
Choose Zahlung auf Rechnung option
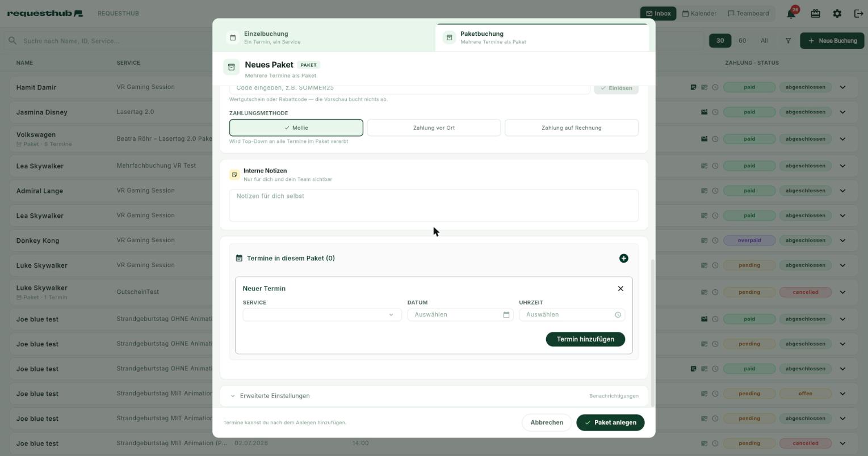571,128
